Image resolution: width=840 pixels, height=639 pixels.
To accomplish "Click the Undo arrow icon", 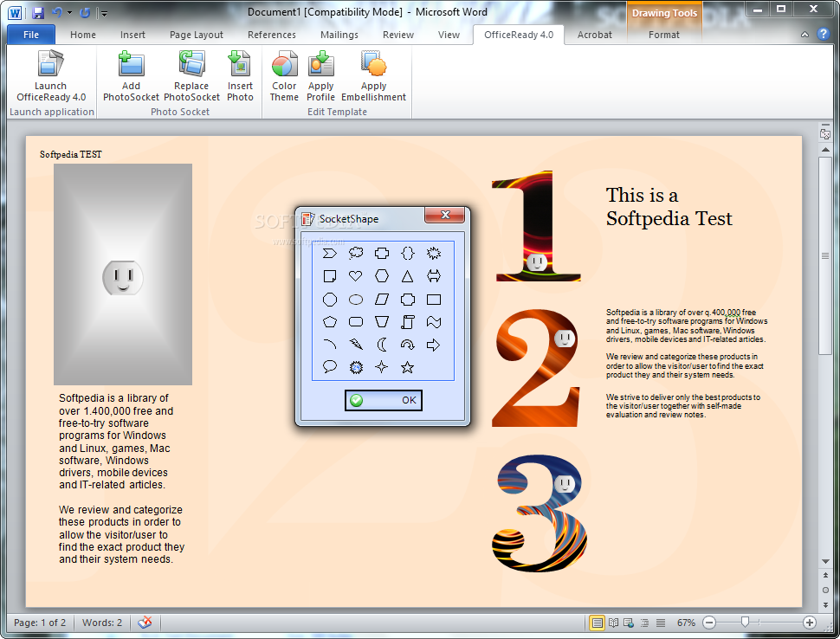I will click(x=57, y=12).
